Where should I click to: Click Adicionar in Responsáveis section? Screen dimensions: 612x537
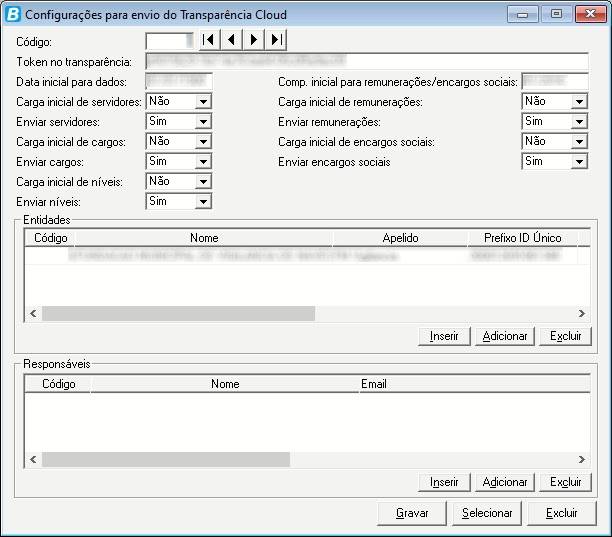click(x=504, y=482)
